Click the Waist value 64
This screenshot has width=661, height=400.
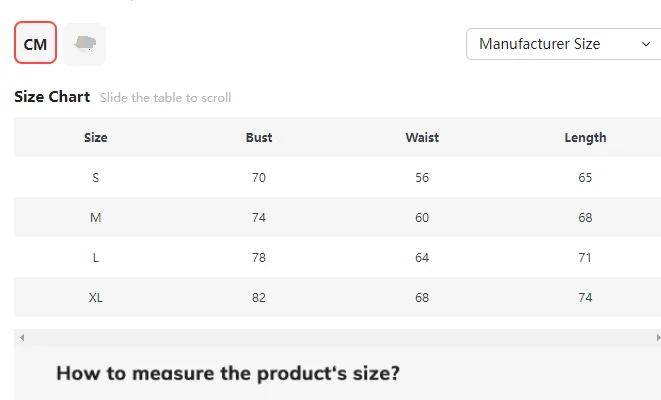tap(422, 257)
